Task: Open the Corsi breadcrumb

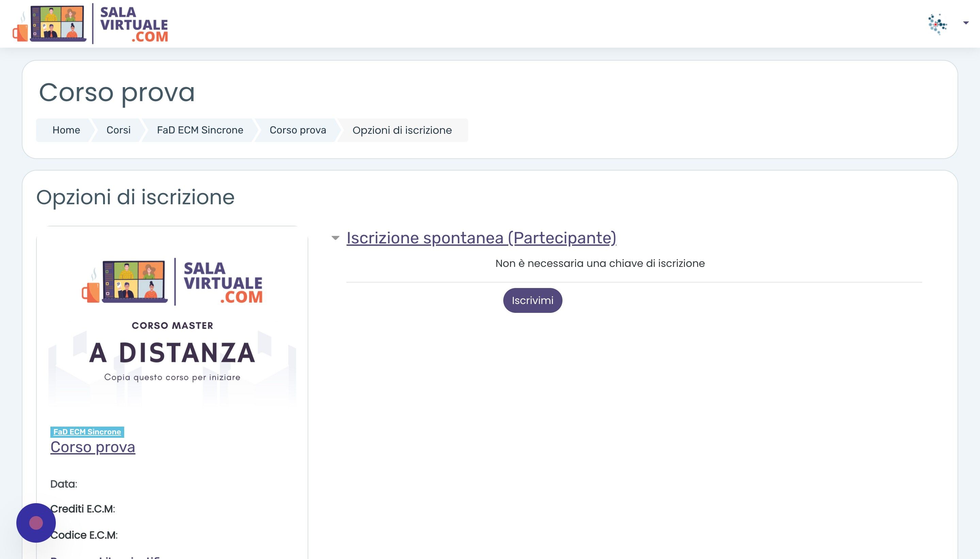Action: (x=118, y=130)
